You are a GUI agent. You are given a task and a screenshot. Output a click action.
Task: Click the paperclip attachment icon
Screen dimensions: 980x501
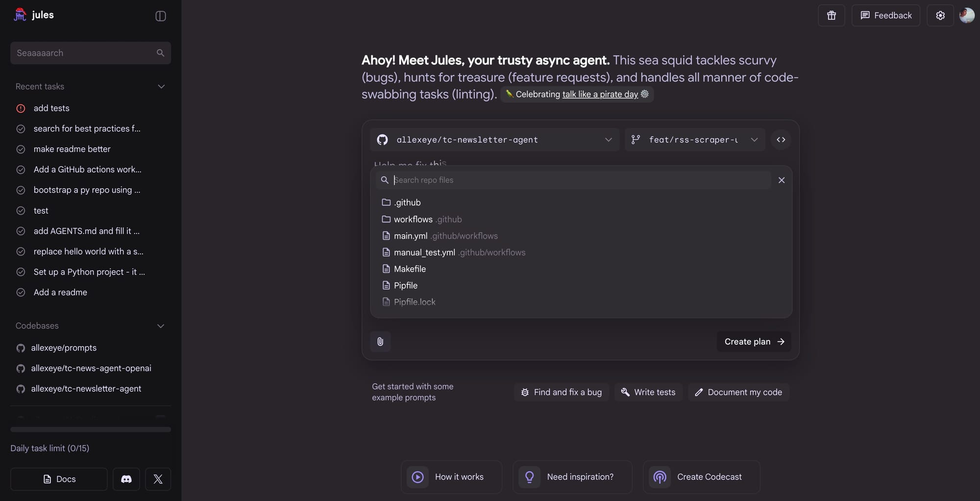[380, 342]
